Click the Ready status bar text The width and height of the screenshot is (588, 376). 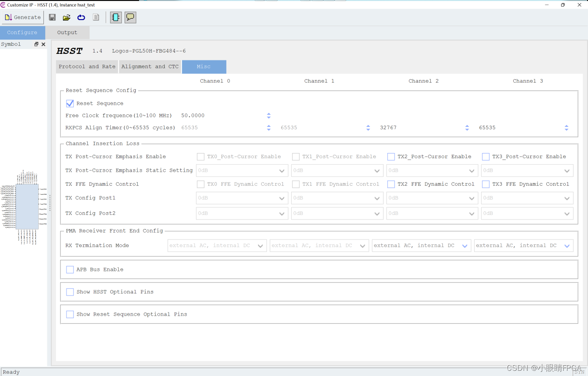11,372
